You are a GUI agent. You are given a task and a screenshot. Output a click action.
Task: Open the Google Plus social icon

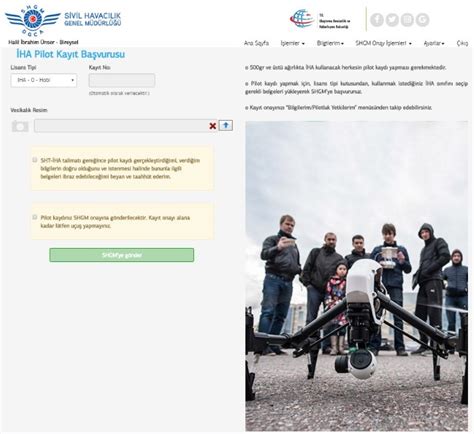click(x=423, y=20)
